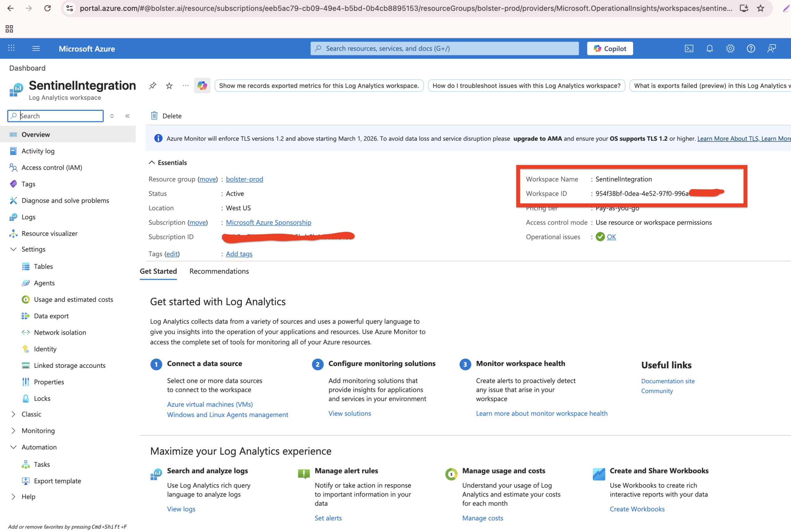Open the notifications bell
The width and height of the screenshot is (791, 532).
709,48
